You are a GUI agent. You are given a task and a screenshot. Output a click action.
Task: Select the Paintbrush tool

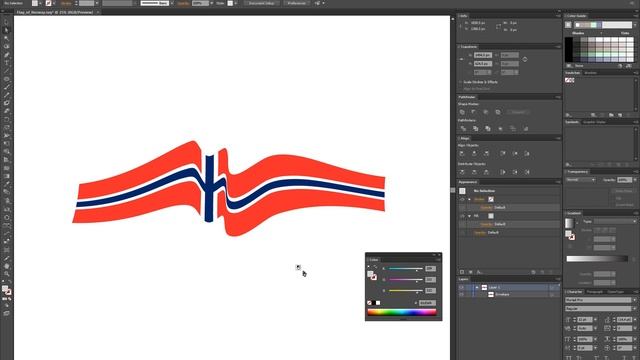(6, 87)
